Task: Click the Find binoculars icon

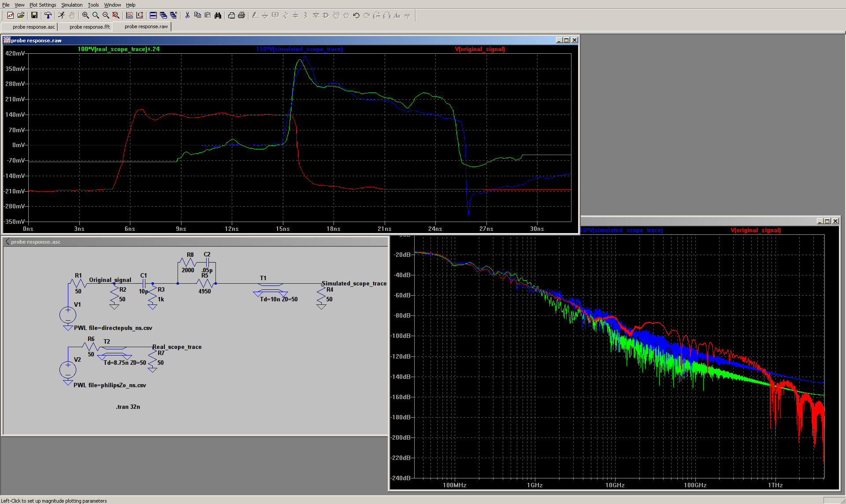Action: click(x=218, y=15)
